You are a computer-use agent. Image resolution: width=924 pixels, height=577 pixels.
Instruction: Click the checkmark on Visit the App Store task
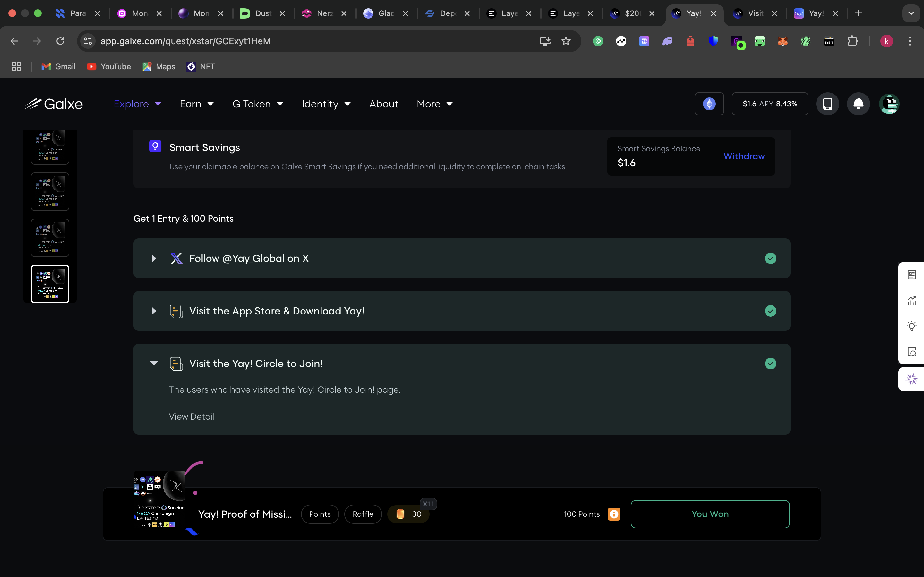771,311
